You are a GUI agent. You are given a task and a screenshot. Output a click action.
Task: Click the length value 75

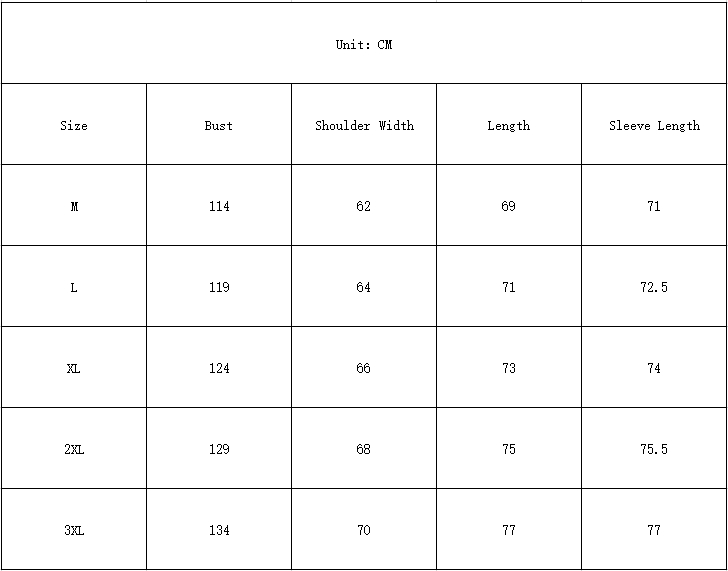click(509, 450)
